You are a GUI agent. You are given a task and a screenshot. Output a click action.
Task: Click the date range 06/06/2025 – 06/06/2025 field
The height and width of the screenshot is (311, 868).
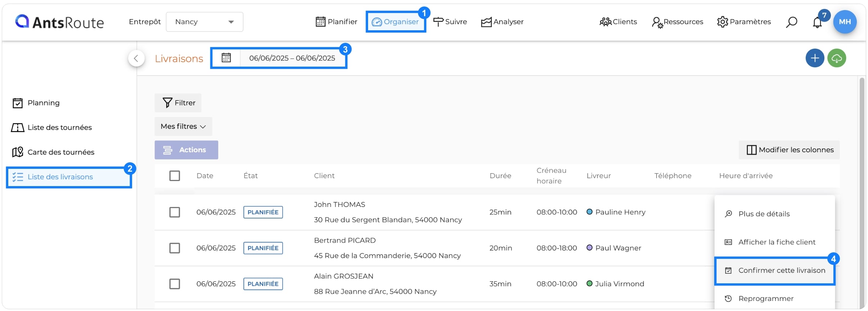point(292,58)
